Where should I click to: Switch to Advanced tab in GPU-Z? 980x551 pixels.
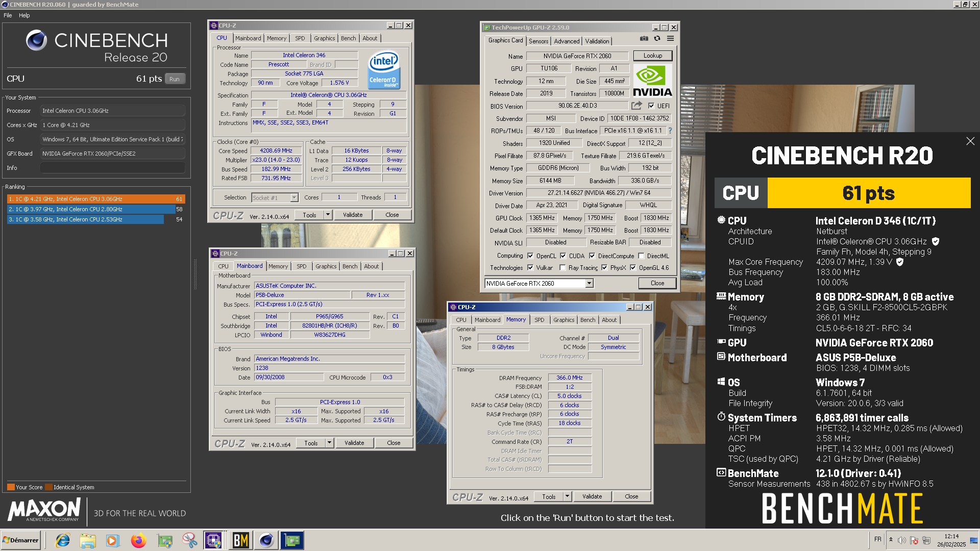567,41
